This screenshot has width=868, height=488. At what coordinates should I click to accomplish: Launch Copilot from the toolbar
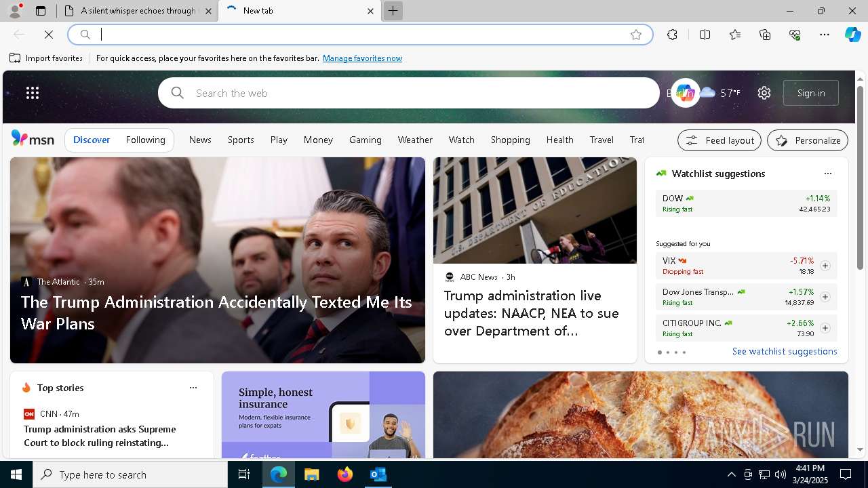tap(852, 35)
